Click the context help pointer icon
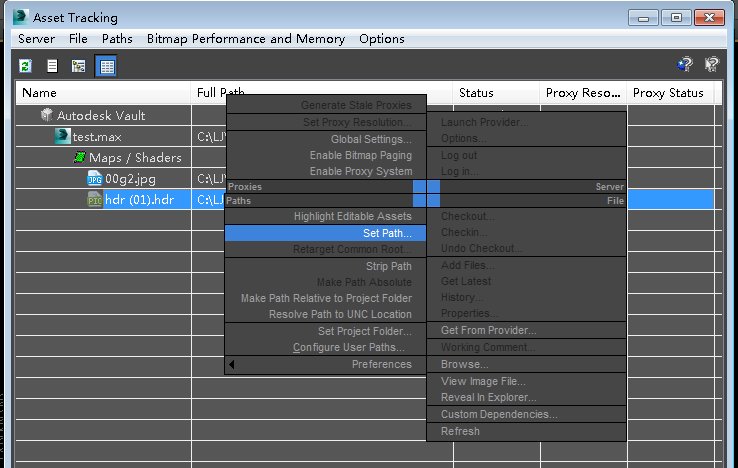This screenshot has width=738, height=468. pos(712,64)
